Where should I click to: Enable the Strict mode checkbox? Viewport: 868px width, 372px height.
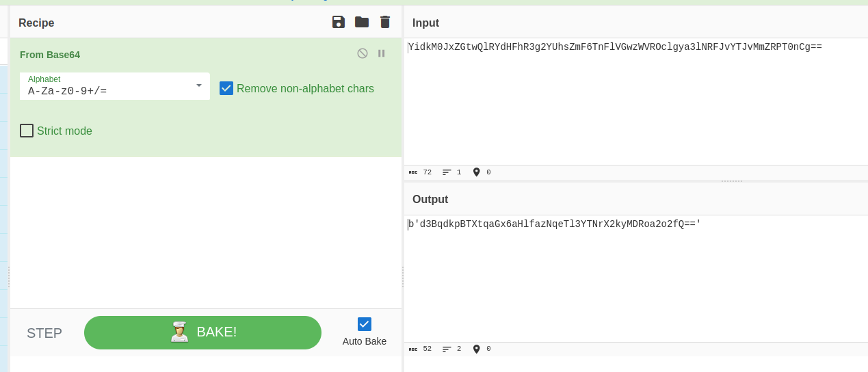pos(27,131)
